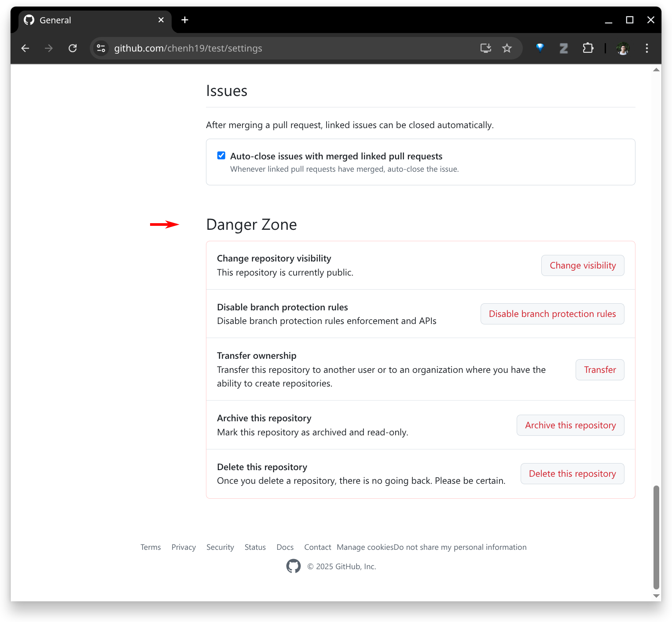Open the browser profile avatar
Viewport: 672px width, 622px height.
coord(623,48)
